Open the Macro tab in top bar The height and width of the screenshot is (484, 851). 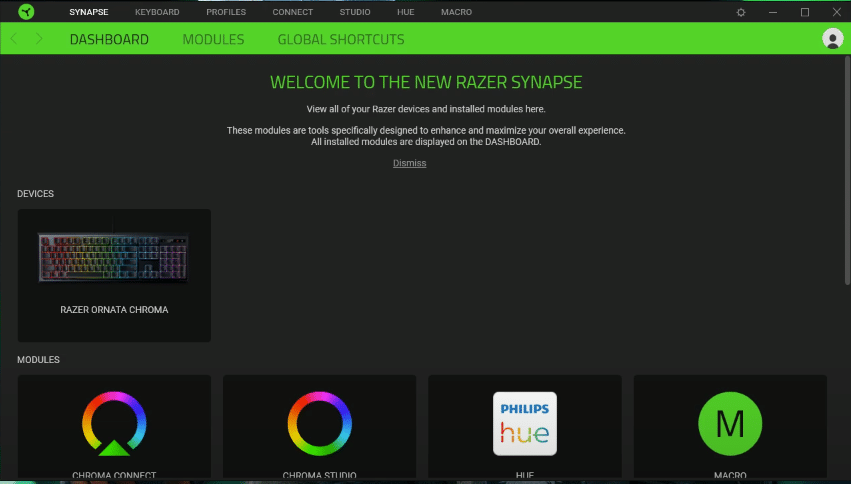(x=456, y=12)
